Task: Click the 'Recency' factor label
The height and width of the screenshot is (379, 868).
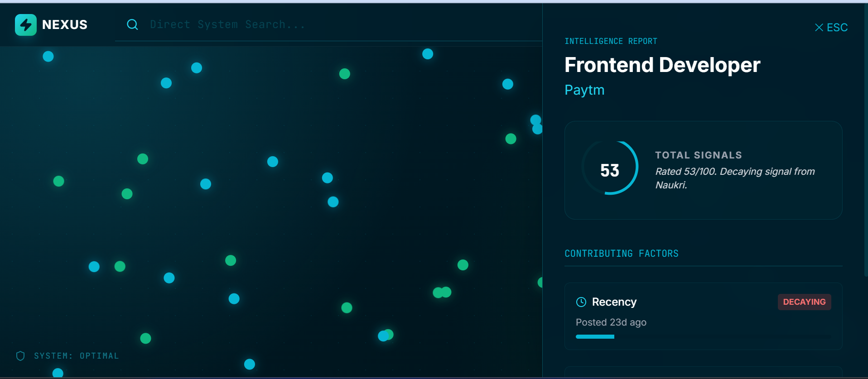Action: click(x=614, y=302)
